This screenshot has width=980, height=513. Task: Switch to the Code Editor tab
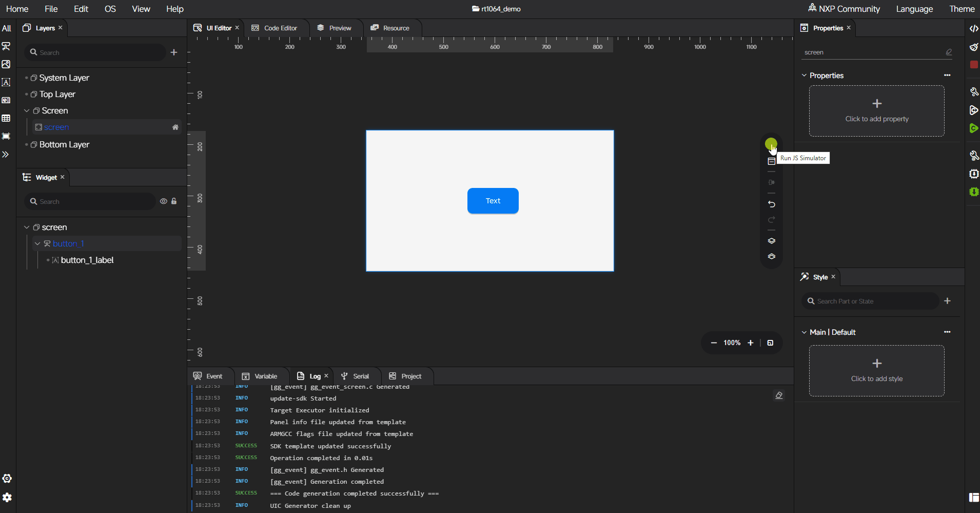[275, 28]
